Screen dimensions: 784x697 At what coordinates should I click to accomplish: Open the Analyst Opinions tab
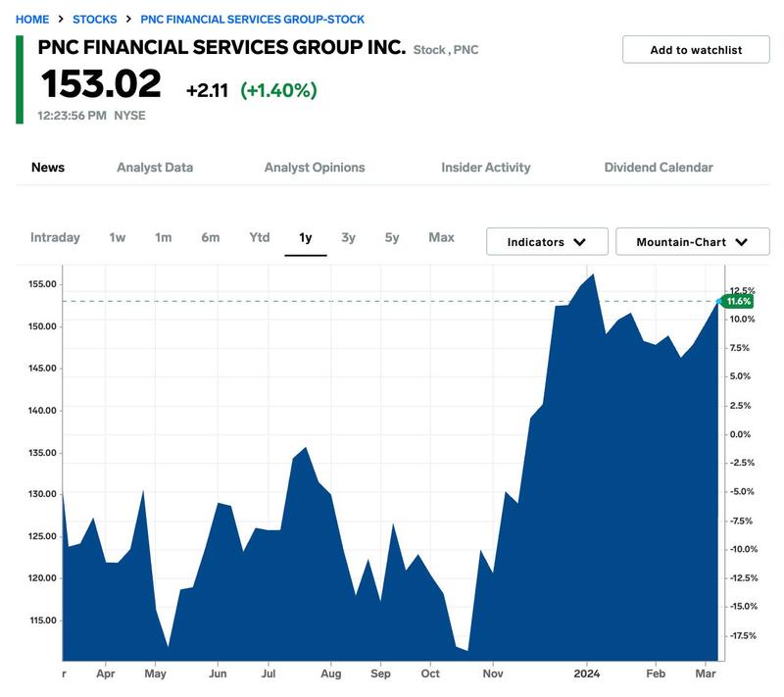coord(315,168)
